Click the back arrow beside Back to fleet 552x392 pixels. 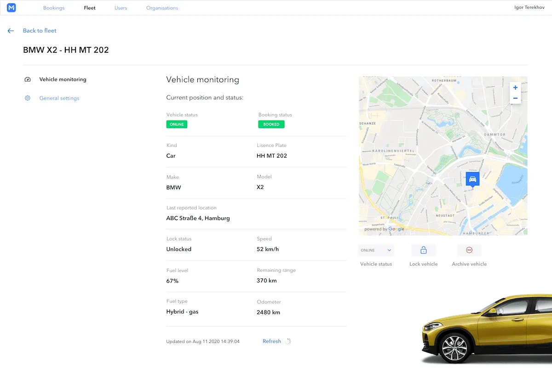coord(11,30)
